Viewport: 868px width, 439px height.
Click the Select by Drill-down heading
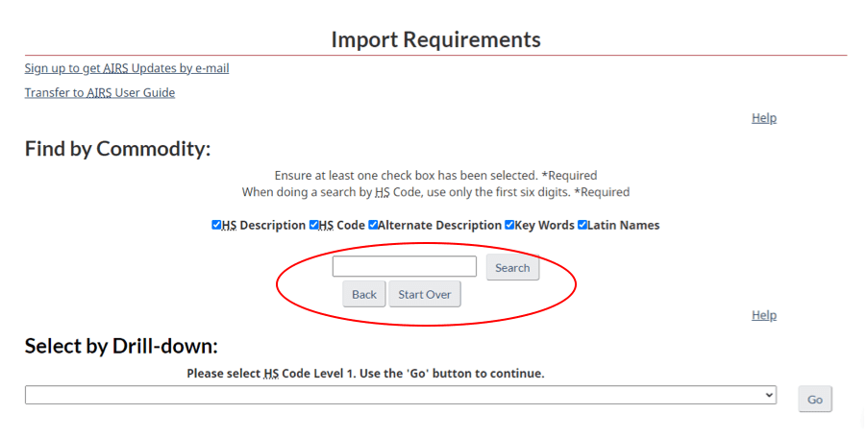121,347
